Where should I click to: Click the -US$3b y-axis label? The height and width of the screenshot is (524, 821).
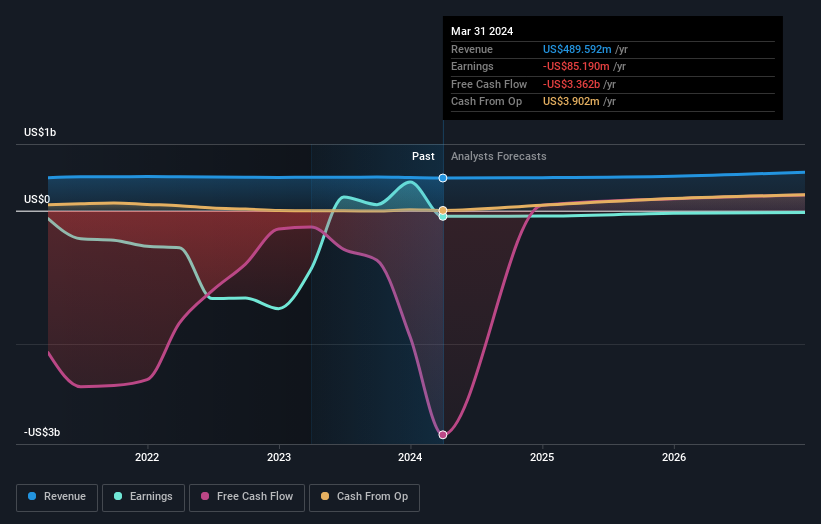click(42, 432)
